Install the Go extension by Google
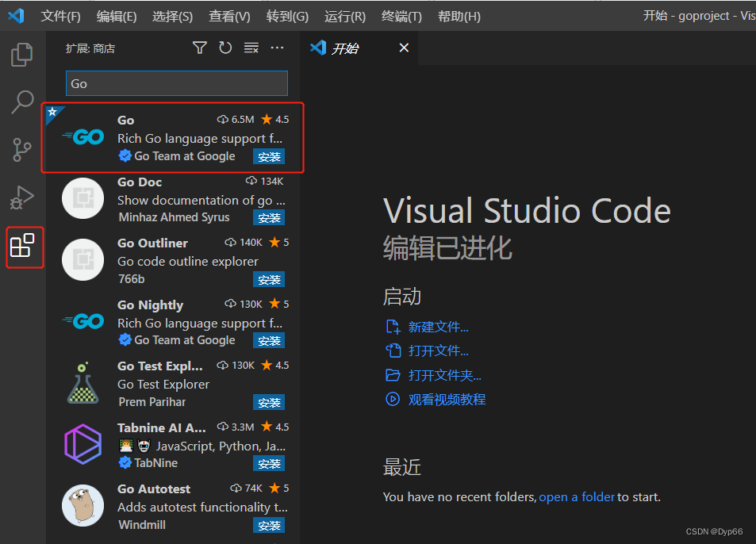 [269, 156]
